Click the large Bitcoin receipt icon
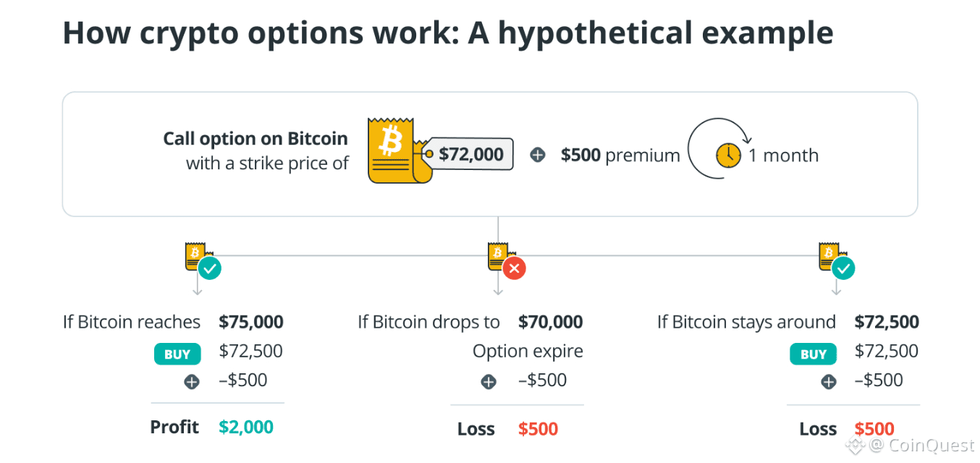The height and width of the screenshot is (463, 980). tap(391, 150)
